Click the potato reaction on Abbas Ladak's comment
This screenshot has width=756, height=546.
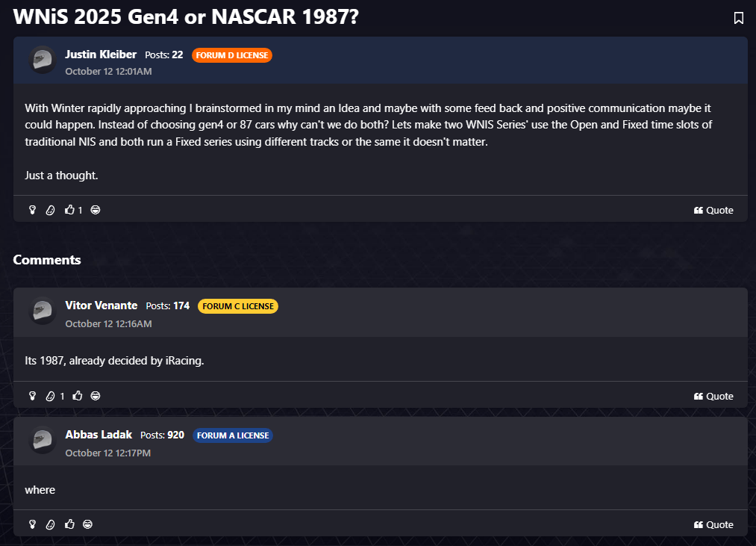pyautogui.click(x=51, y=524)
